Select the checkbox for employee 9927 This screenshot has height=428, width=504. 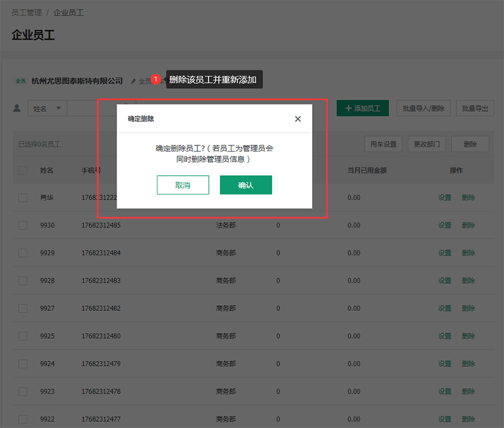23,308
